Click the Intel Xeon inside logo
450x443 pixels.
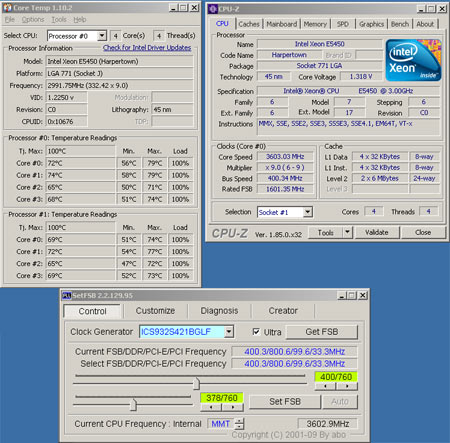[x=413, y=60]
